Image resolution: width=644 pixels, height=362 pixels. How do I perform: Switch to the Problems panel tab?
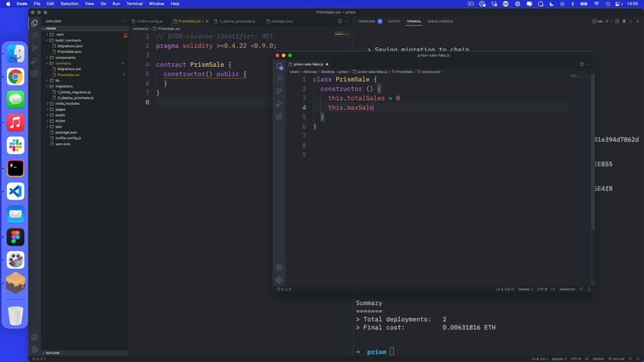pos(366,21)
